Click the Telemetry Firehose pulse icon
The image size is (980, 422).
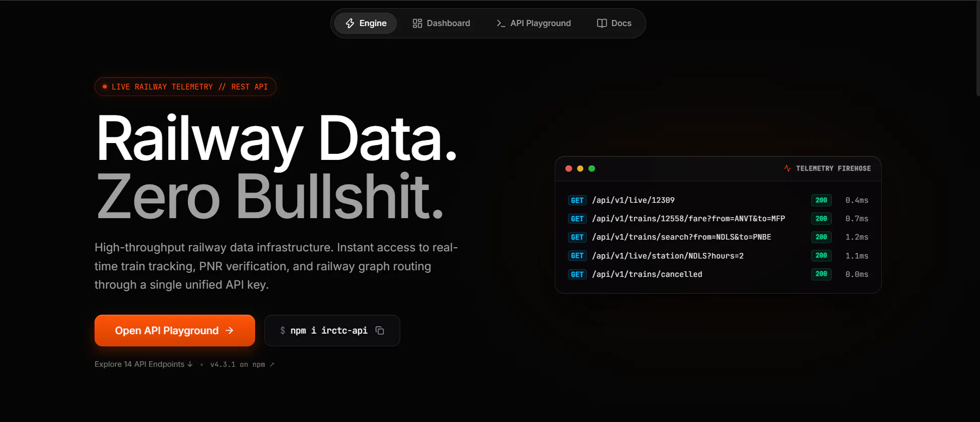tap(787, 168)
